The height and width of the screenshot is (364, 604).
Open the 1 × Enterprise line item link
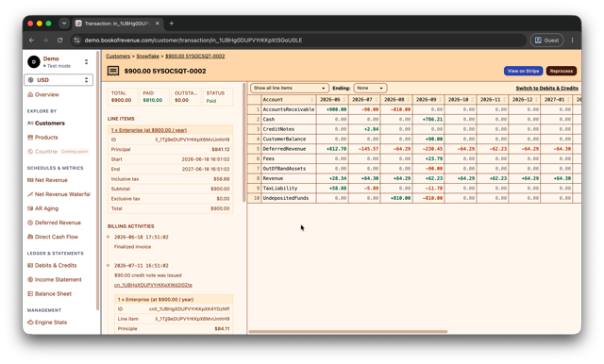tap(149, 130)
